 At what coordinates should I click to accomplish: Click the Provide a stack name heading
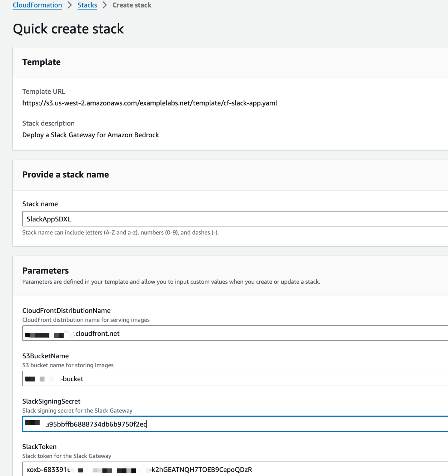tap(65, 175)
